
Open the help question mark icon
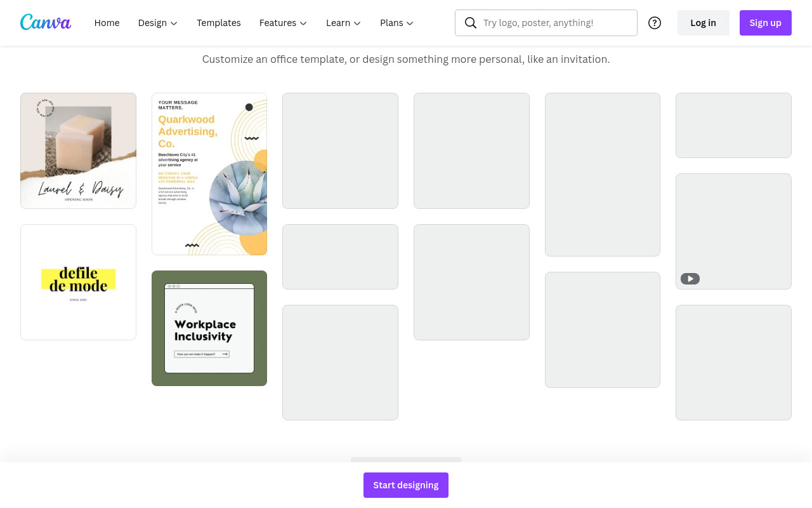coord(655,23)
